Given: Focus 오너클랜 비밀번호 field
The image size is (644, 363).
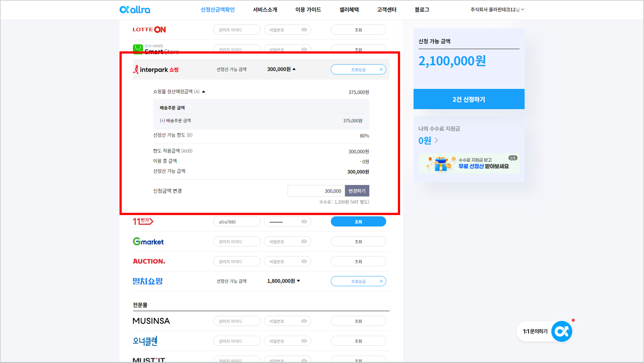Looking at the screenshot, I should tap(287, 341).
